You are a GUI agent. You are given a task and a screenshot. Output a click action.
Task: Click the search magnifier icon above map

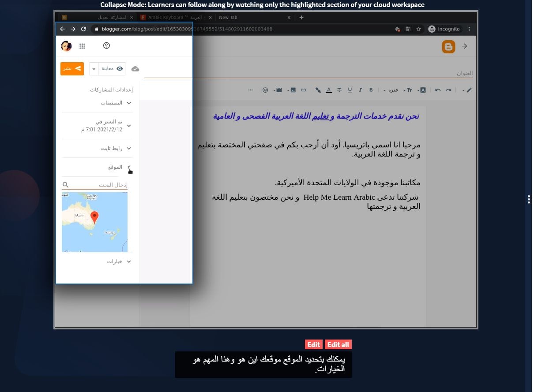(65, 185)
